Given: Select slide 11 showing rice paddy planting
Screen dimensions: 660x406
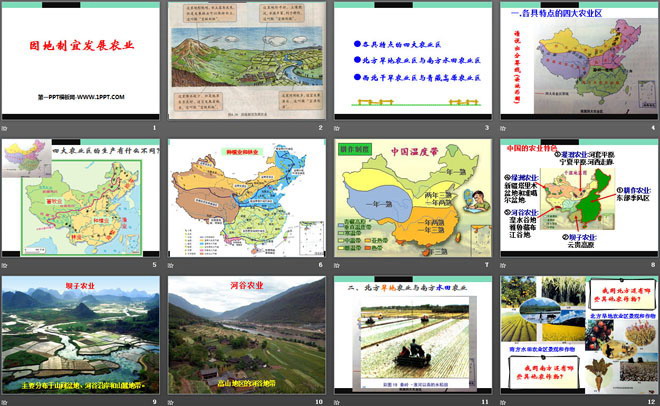Looking at the screenshot, I should coord(412,334).
